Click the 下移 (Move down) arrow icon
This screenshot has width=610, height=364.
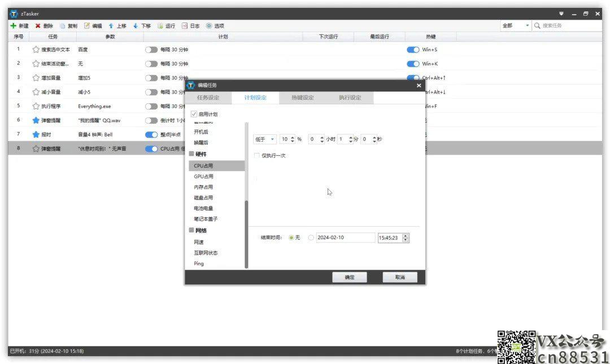tap(136, 25)
